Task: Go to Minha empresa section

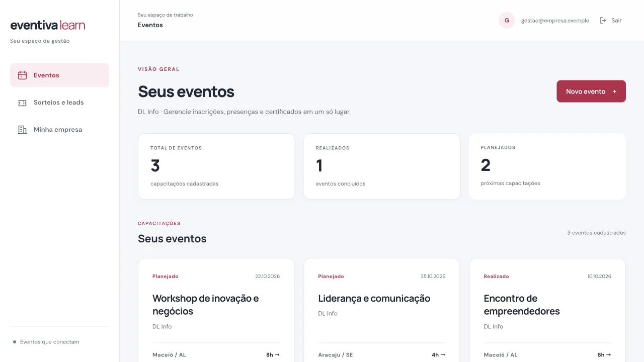Action: coord(59,130)
